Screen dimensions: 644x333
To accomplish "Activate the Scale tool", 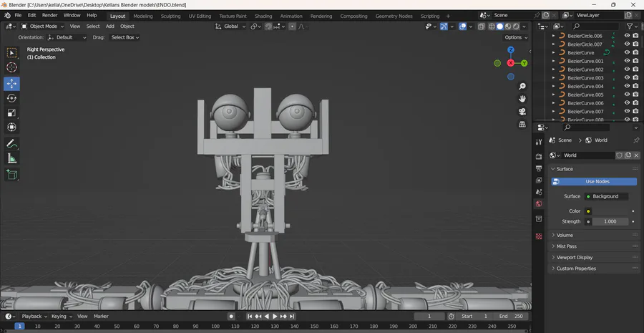I will click(x=12, y=112).
